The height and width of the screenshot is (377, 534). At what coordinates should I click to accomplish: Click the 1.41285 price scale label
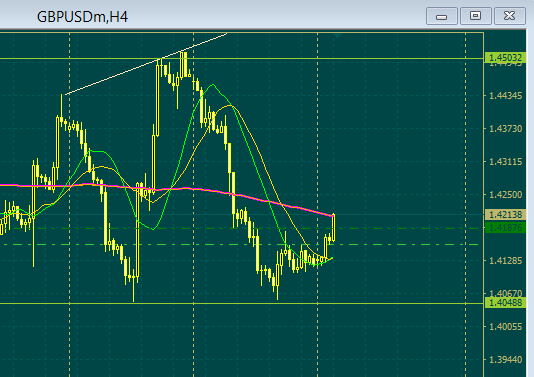pos(505,261)
